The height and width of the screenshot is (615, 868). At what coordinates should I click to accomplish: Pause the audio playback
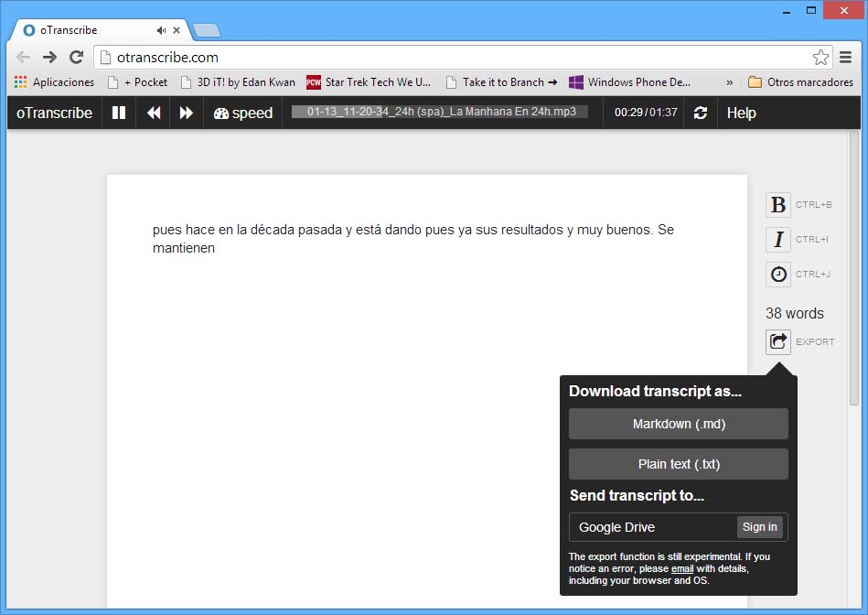pyautogui.click(x=119, y=113)
